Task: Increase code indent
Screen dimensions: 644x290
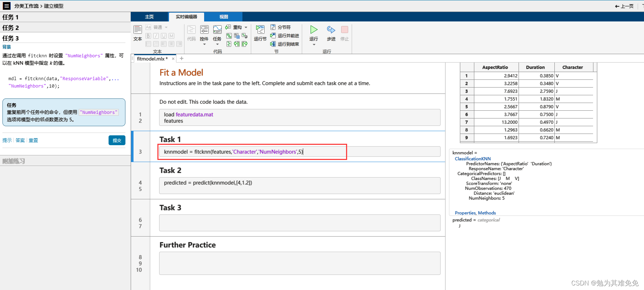Action: pyautogui.click(x=237, y=44)
